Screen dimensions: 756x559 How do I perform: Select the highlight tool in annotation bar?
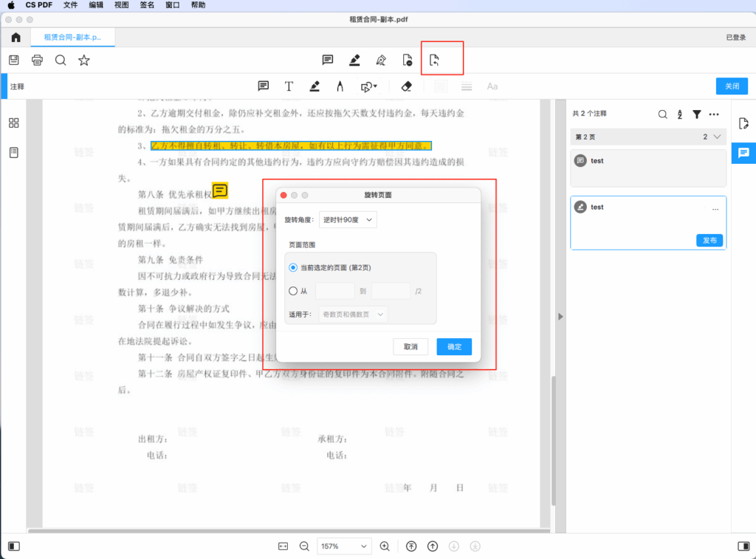(315, 86)
